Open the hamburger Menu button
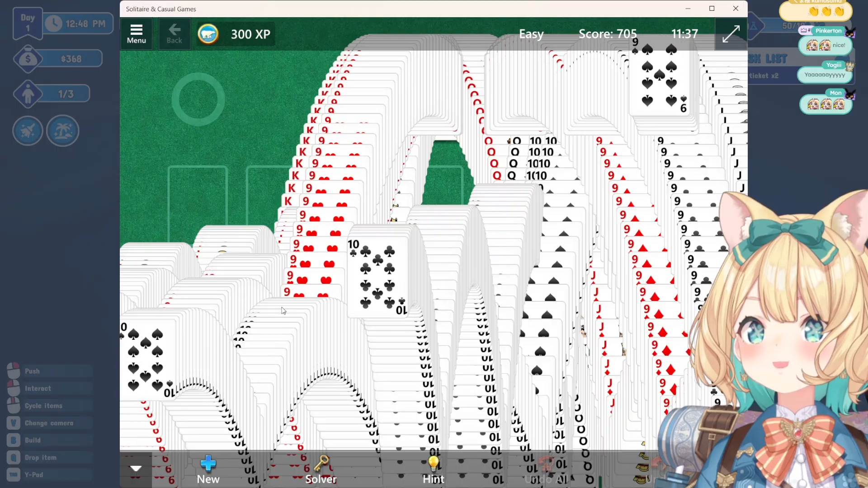Image resolution: width=868 pixels, height=488 pixels. click(136, 33)
